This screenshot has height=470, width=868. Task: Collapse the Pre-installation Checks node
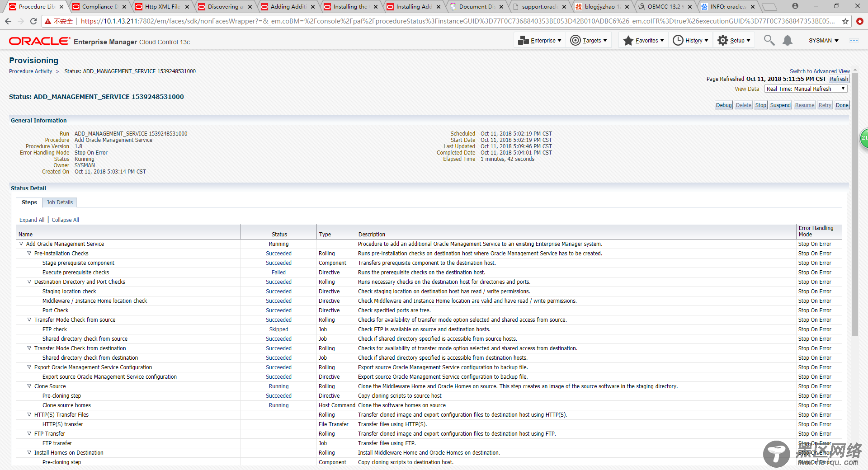(29, 253)
